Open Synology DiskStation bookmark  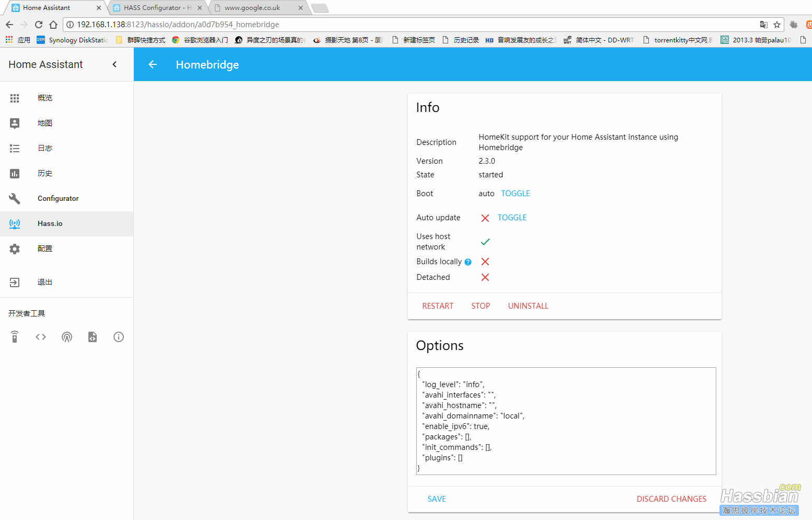pyautogui.click(x=73, y=40)
